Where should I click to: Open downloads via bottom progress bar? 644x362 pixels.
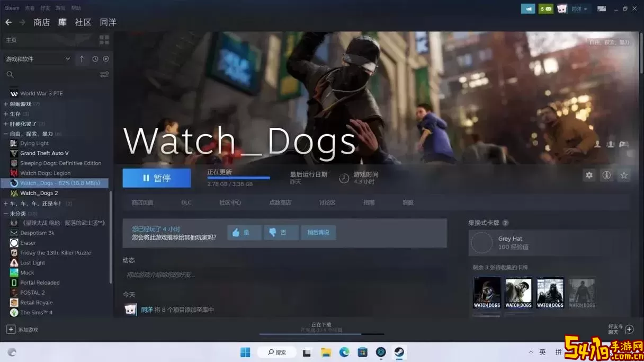321,334
